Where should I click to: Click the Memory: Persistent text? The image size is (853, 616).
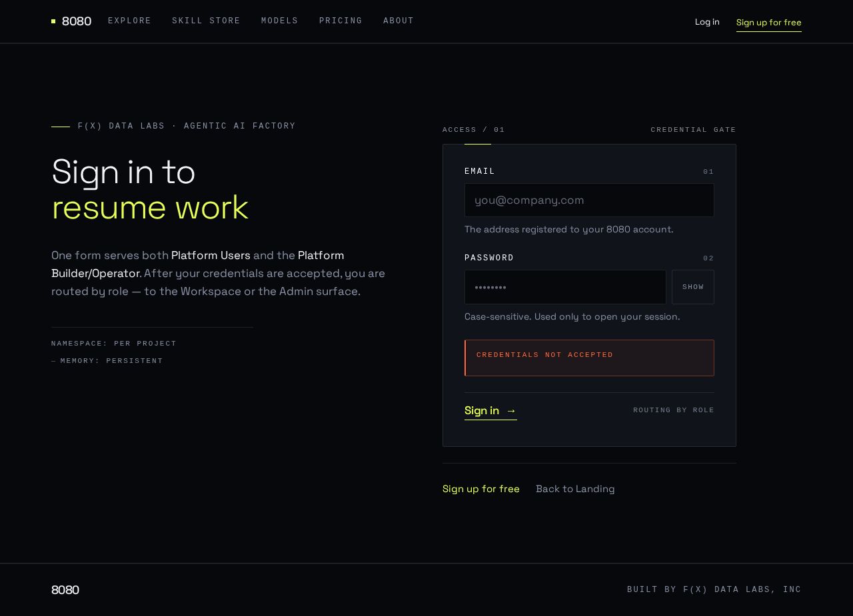tap(112, 361)
